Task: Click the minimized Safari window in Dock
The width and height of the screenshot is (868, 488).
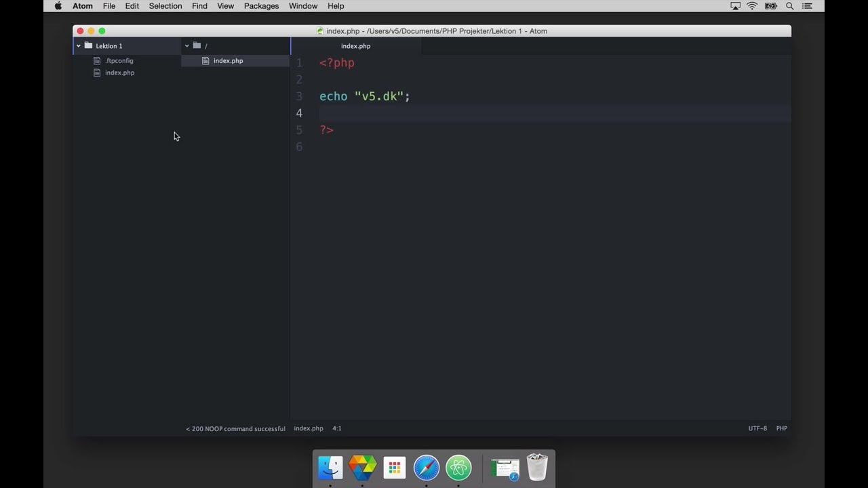Action: [504, 467]
